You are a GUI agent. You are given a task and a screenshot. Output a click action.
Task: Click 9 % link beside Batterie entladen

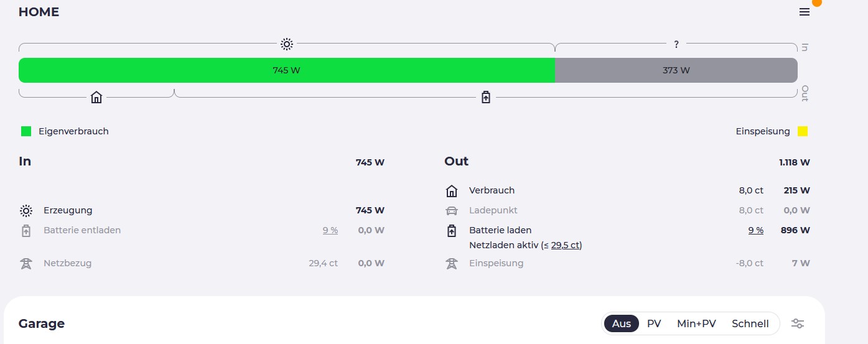330,230
